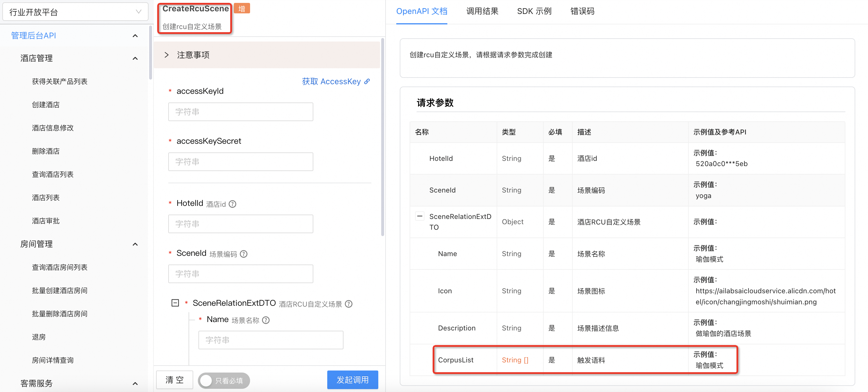Viewport: 868px width, 392px height.
Task: Click the 发起调用 button
Action: (352, 380)
